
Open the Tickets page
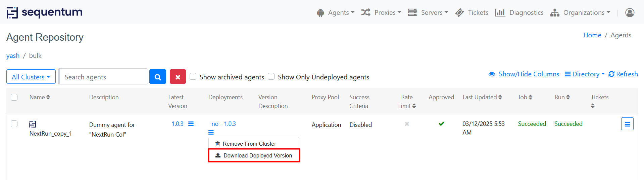click(x=472, y=12)
